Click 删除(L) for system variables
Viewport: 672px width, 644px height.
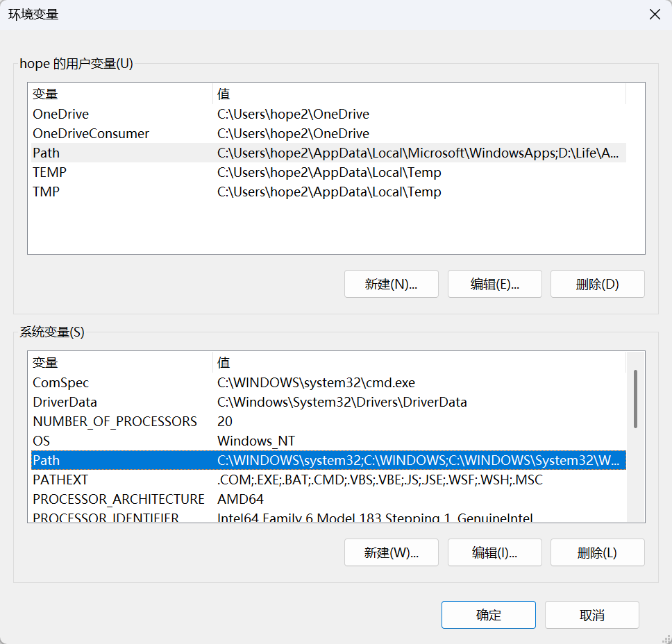coord(597,552)
